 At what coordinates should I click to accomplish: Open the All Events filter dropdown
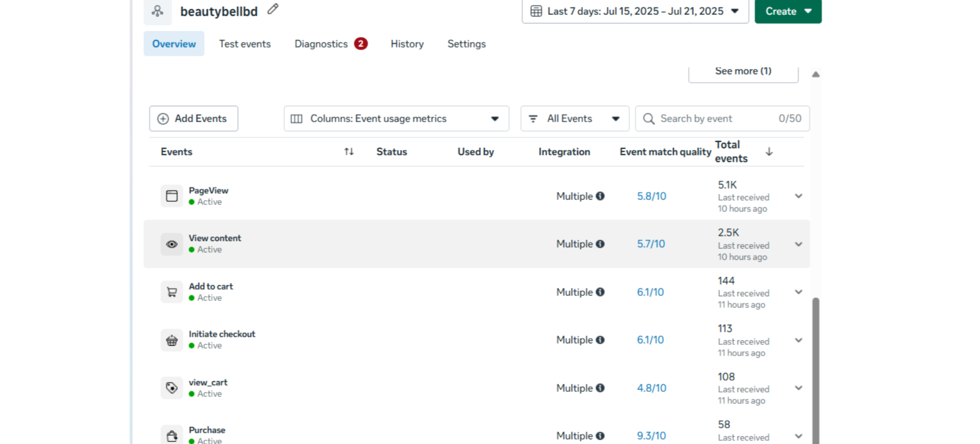575,119
